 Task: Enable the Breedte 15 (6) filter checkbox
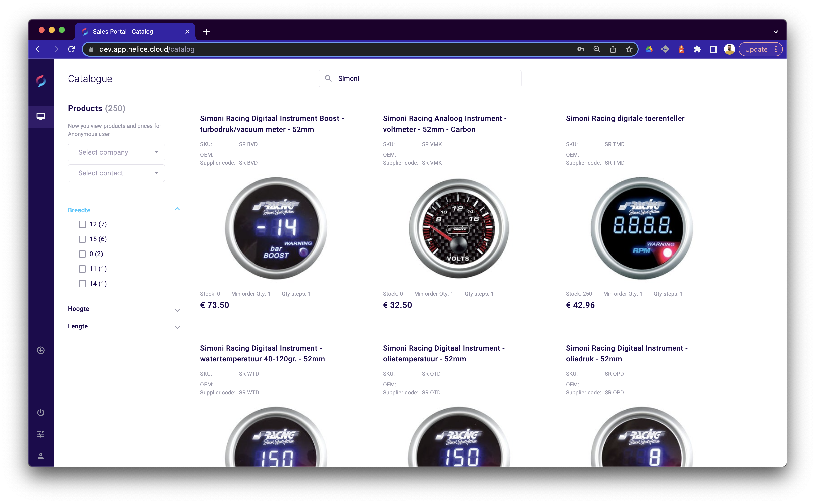click(82, 239)
